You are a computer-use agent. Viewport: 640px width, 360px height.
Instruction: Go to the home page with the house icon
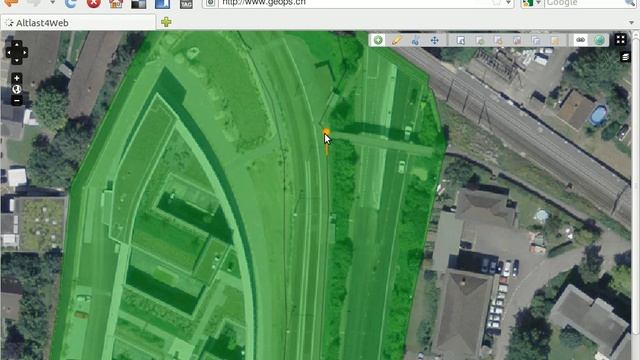116,3
